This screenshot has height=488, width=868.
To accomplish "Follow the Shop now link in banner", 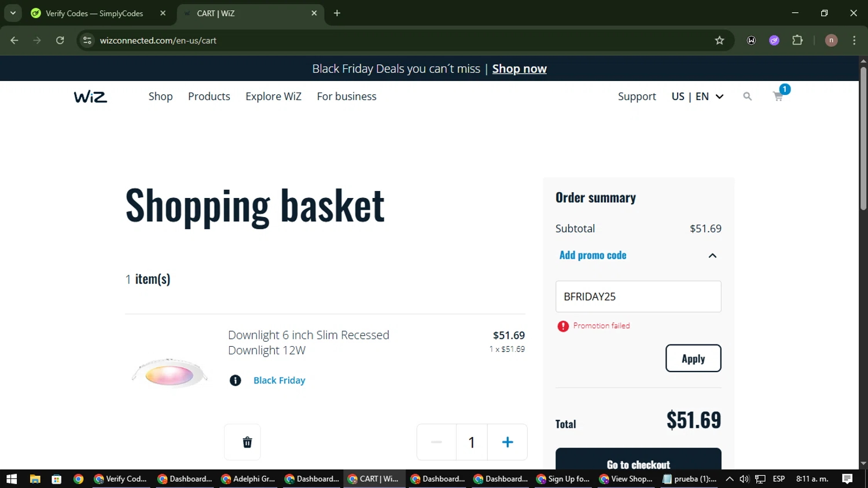I will pyautogui.click(x=519, y=69).
